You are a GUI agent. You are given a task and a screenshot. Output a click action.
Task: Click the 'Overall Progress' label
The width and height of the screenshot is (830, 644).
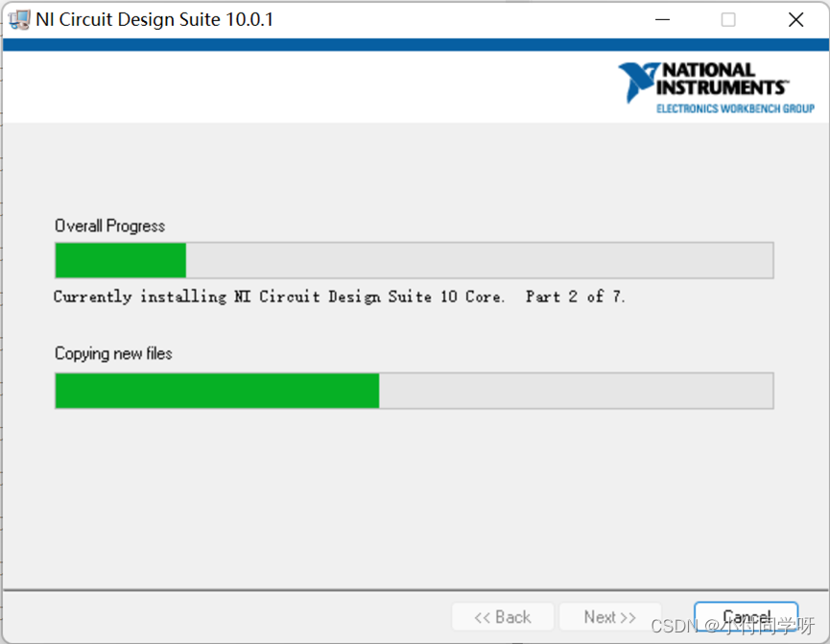109,227
